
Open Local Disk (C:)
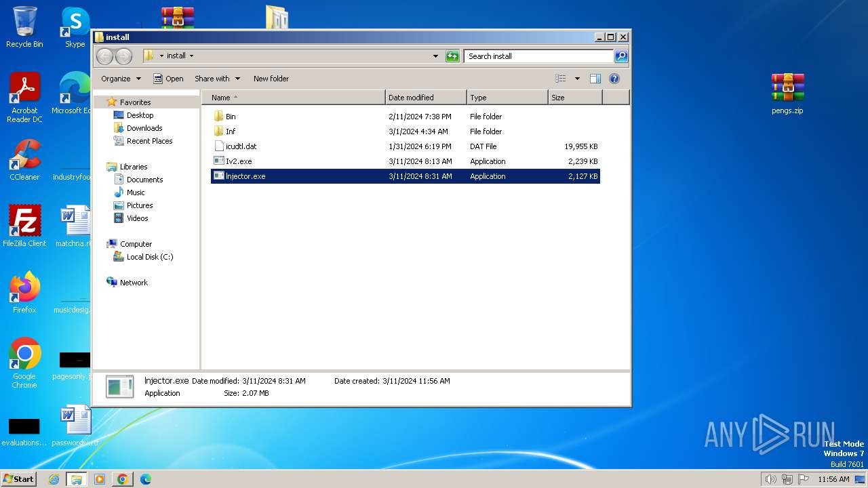pyautogui.click(x=149, y=257)
